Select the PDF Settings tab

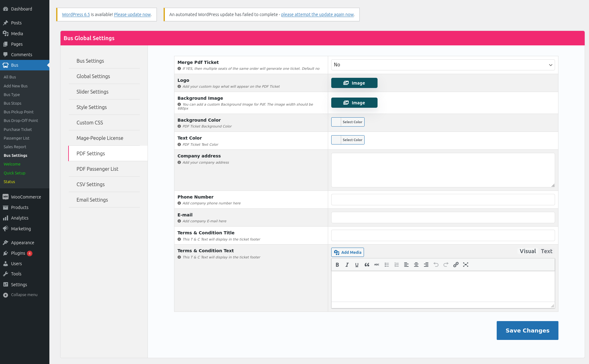click(x=108, y=153)
